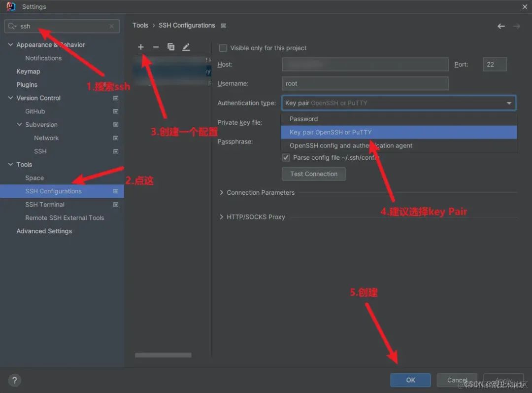
Task: Focus the settings search box
Action: (x=62, y=26)
